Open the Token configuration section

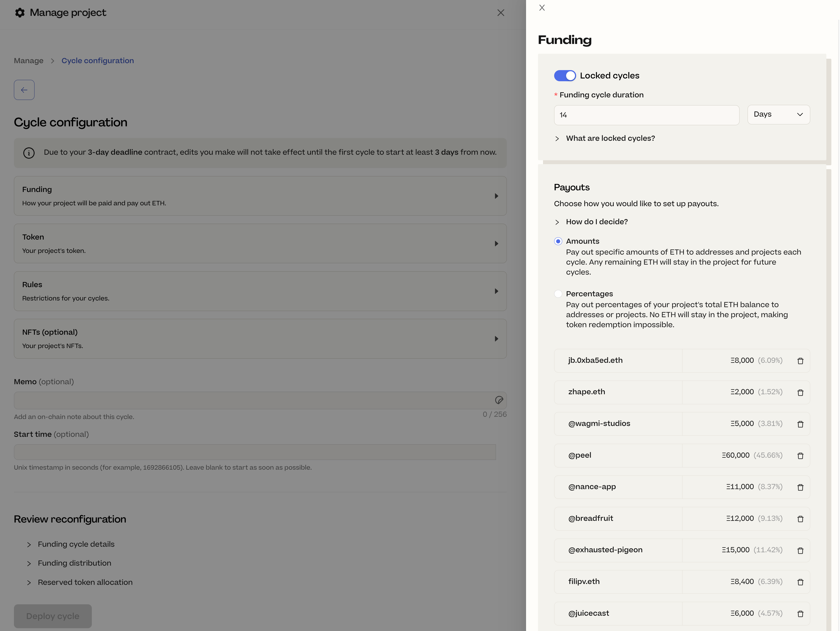point(260,243)
